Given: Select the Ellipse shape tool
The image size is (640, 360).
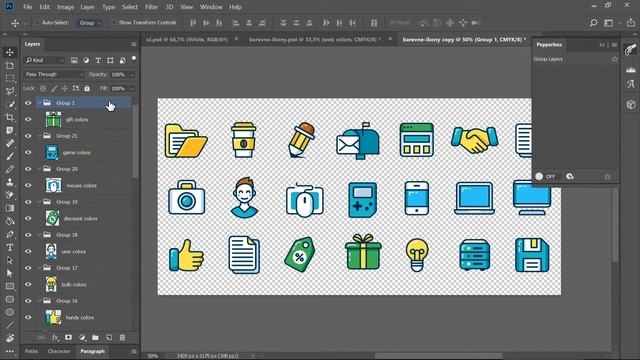Looking at the screenshot, I should coord(10,312).
